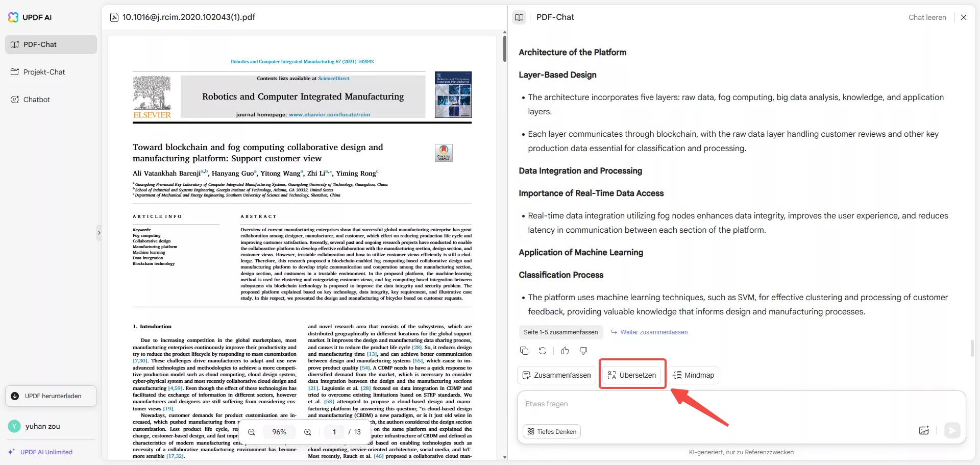
Task: Click the Mindmap button icon
Action: tap(677, 375)
